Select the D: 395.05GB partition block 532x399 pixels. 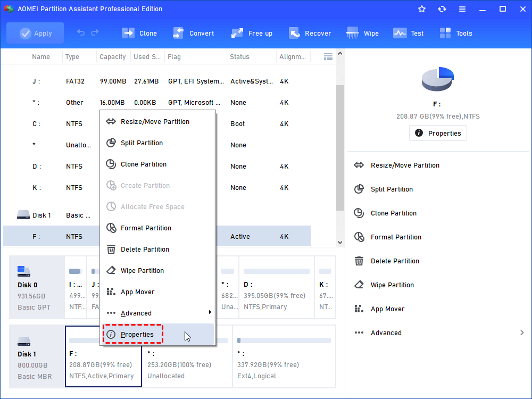[x=277, y=287]
